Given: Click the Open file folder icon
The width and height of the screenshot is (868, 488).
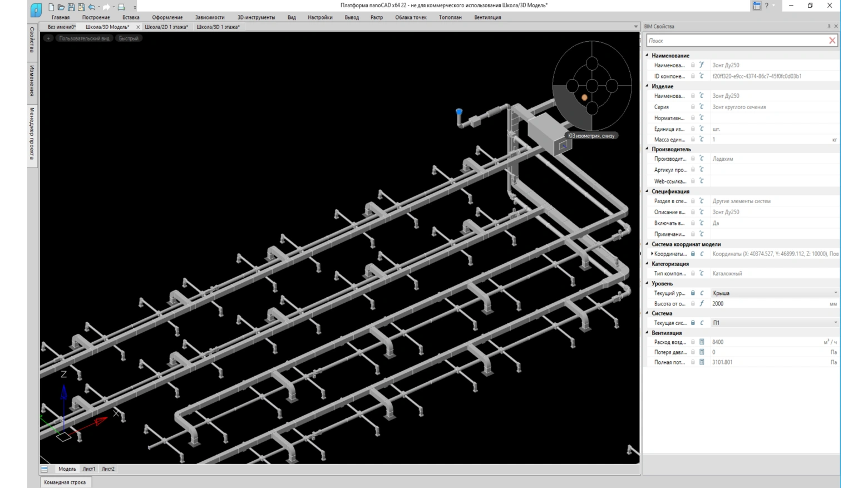Looking at the screenshot, I should pyautogui.click(x=61, y=7).
